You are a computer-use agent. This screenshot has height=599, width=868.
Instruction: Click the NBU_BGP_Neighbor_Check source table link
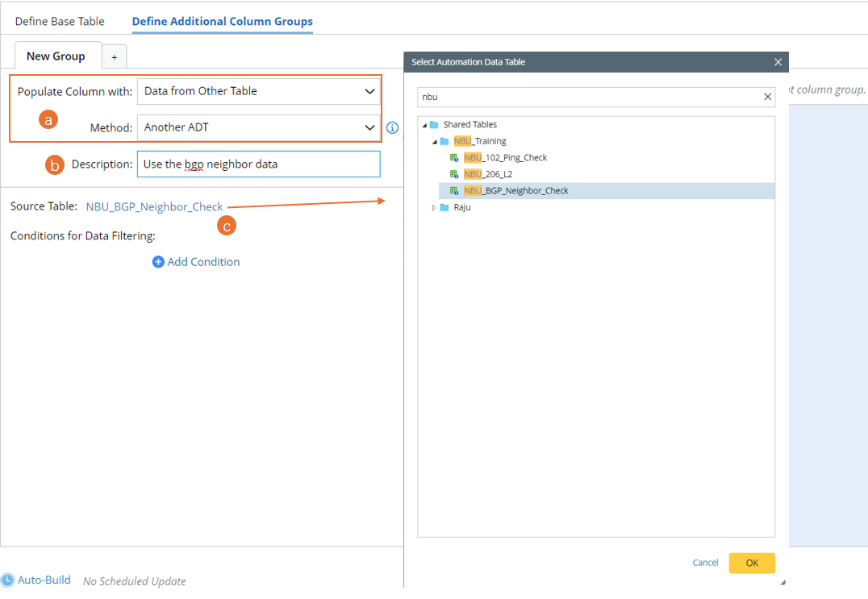click(154, 207)
